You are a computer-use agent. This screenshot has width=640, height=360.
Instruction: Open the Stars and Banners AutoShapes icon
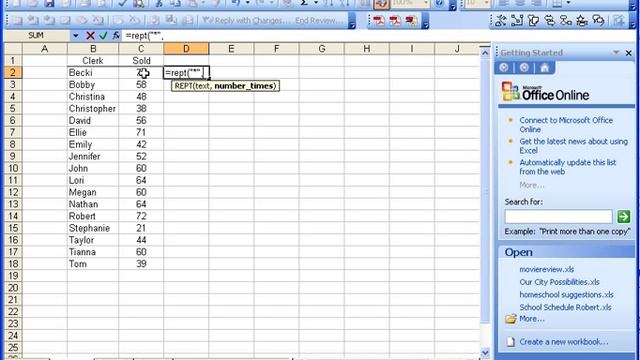coord(582,20)
